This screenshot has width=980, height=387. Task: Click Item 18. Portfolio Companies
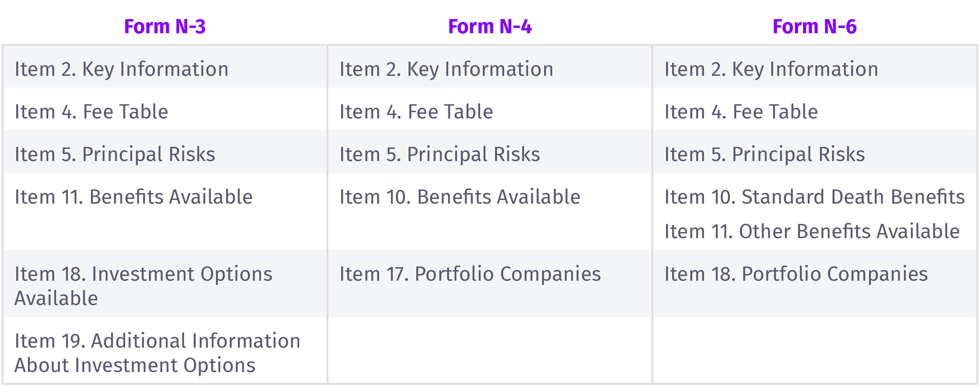796,274
